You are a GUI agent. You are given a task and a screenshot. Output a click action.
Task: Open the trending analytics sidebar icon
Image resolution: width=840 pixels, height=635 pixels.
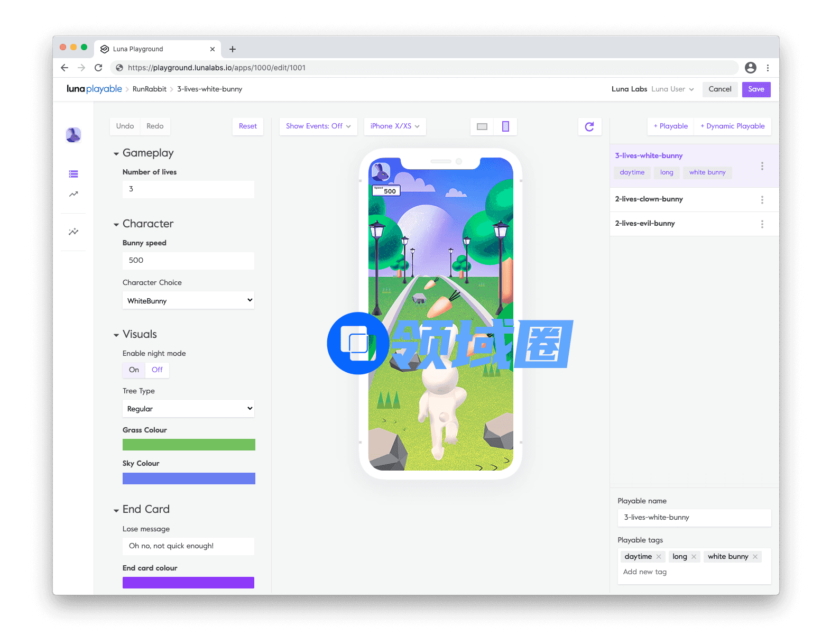(73, 194)
